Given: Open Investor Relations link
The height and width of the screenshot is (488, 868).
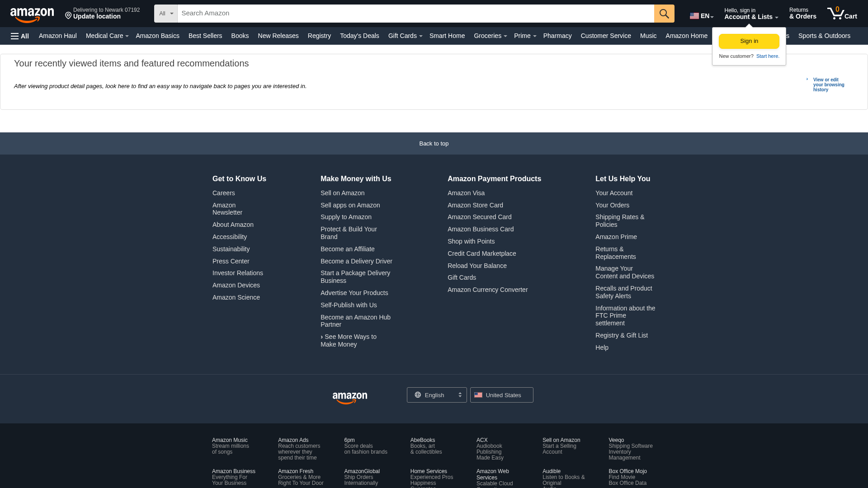Looking at the screenshot, I should (238, 273).
